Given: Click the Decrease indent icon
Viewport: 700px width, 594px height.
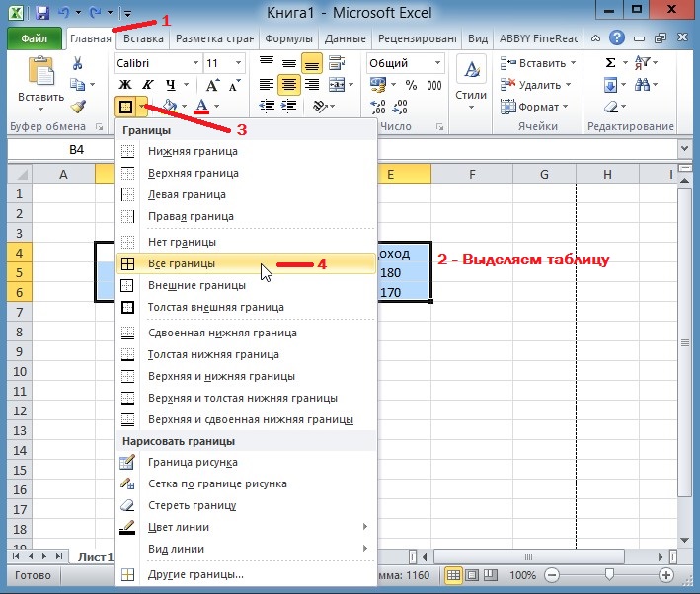Looking at the screenshot, I should [x=267, y=107].
